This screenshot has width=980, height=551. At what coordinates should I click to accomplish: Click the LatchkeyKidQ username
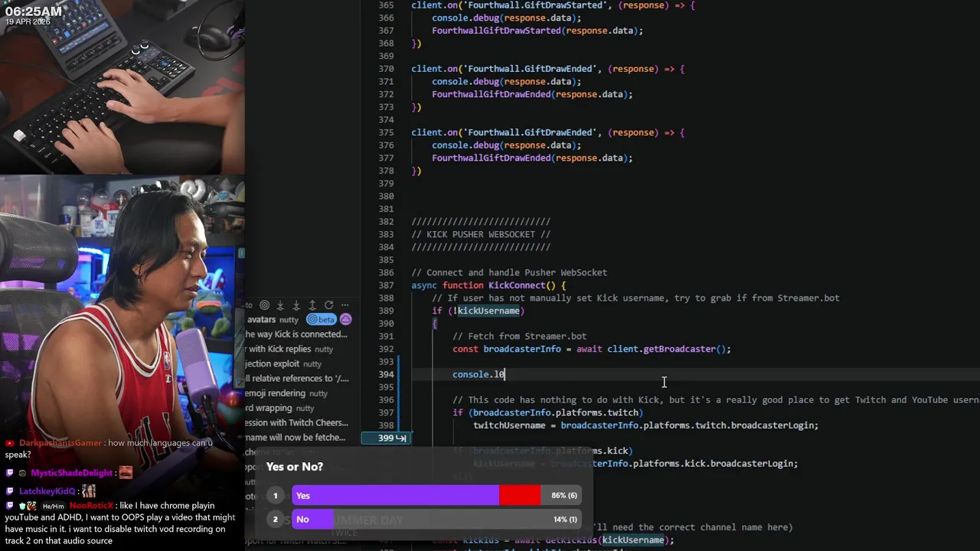coord(47,491)
